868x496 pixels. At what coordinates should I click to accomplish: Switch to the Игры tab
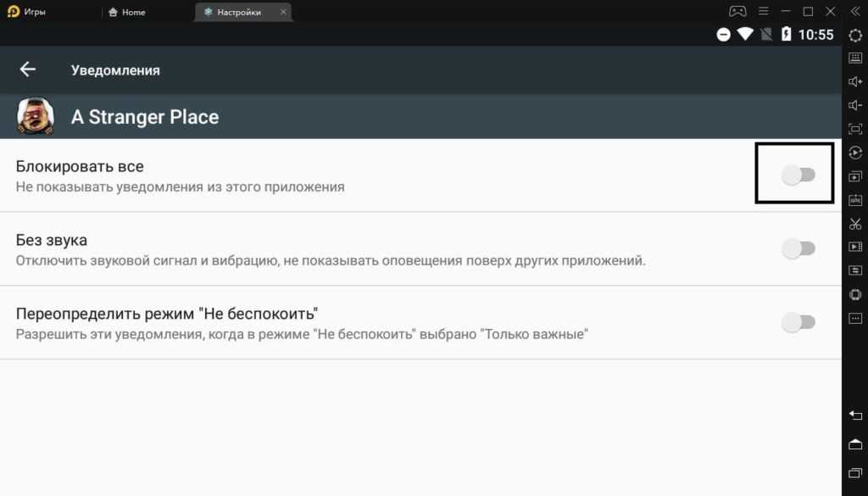pos(34,13)
